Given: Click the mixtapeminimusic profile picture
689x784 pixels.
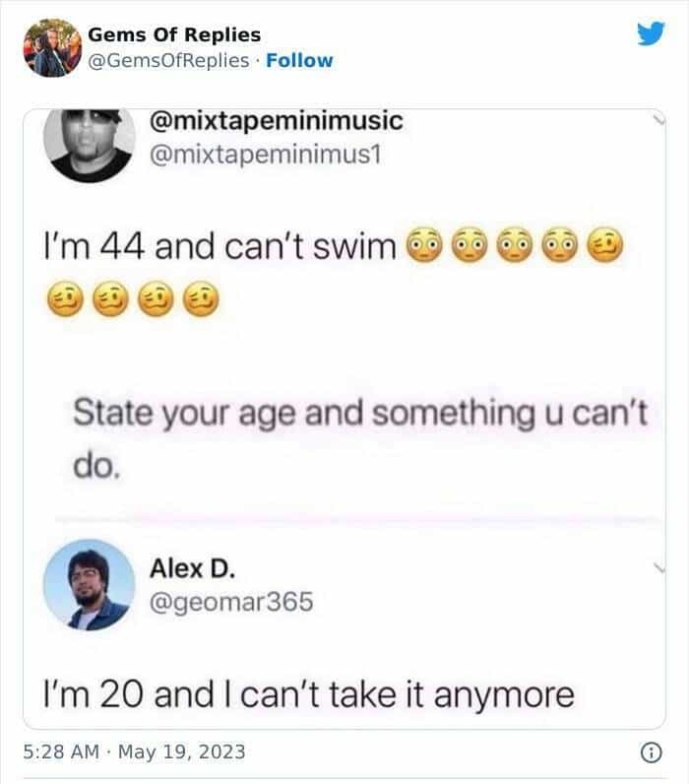Looking at the screenshot, I should tap(90, 144).
